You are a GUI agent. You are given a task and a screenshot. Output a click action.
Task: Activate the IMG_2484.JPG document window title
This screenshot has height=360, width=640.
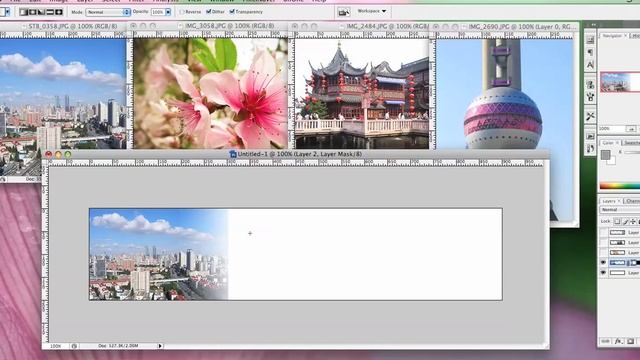coord(387,26)
